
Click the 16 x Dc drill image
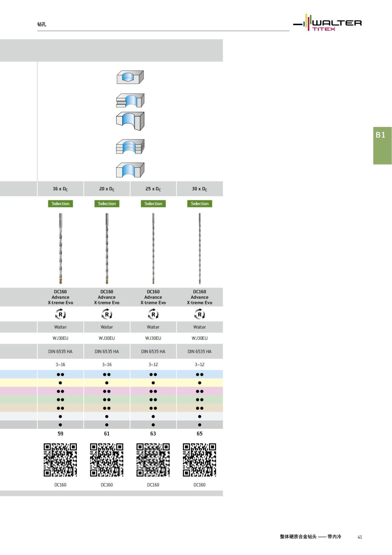pos(60,249)
